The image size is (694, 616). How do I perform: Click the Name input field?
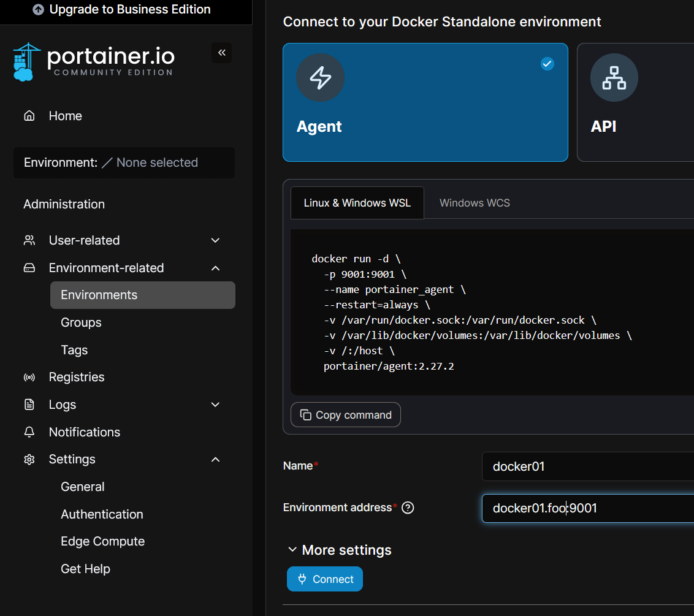(589, 466)
